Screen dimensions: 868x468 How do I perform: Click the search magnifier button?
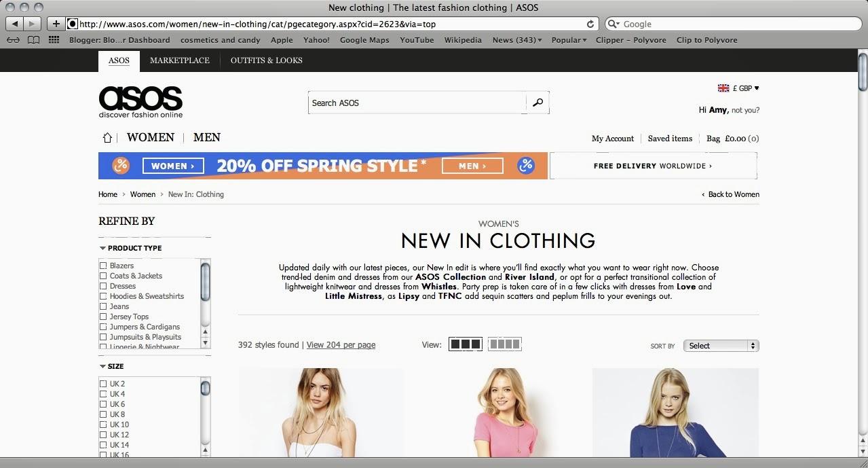click(x=537, y=103)
